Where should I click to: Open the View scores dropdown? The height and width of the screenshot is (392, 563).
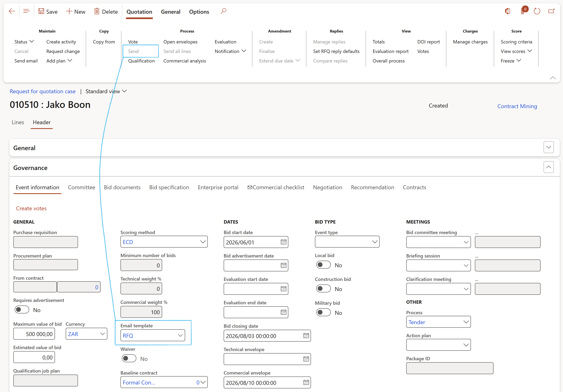click(x=516, y=51)
